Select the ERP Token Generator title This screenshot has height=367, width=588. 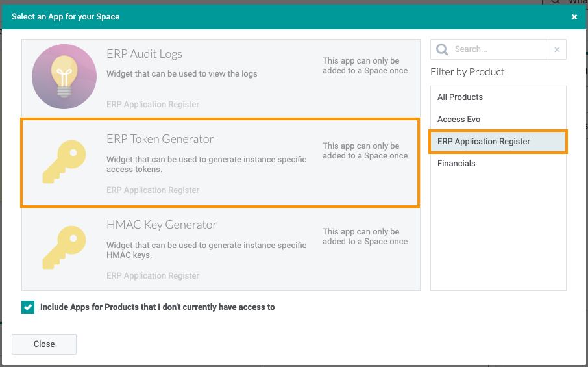(x=160, y=139)
